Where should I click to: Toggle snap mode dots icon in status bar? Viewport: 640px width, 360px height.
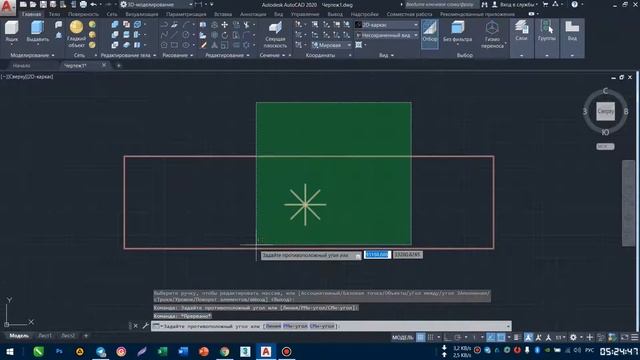[430, 338]
